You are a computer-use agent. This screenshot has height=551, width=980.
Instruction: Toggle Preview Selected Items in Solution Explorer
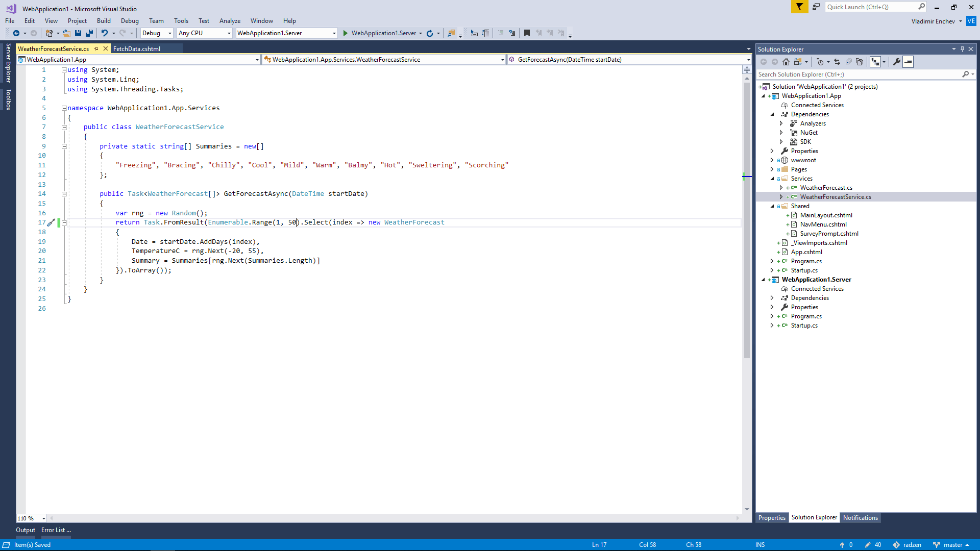(x=908, y=62)
